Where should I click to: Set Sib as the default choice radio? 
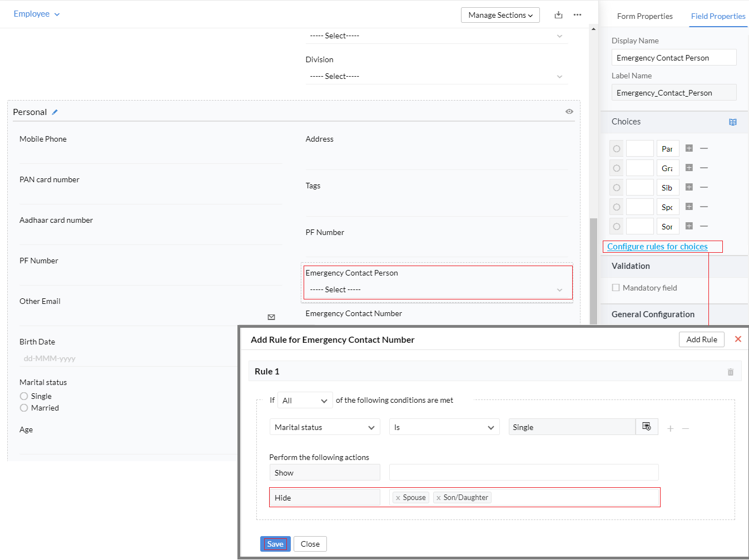coord(617,188)
